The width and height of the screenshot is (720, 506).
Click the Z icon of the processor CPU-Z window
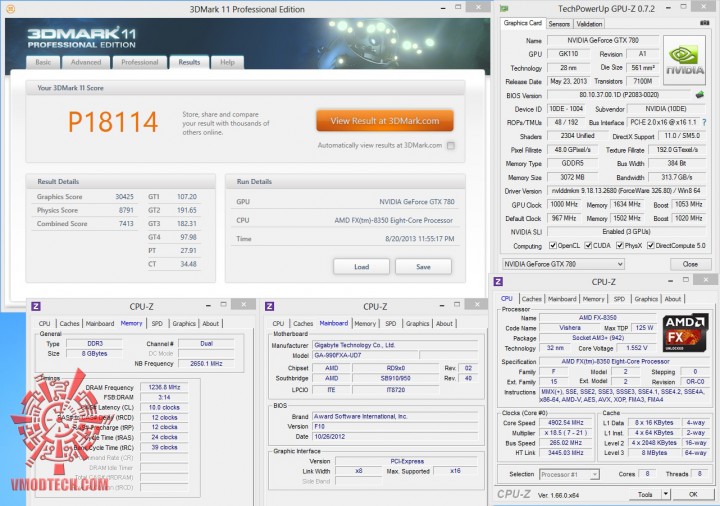(498, 281)
